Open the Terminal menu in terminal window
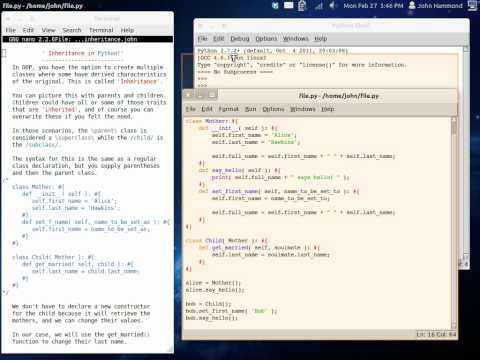 point(101,30)
